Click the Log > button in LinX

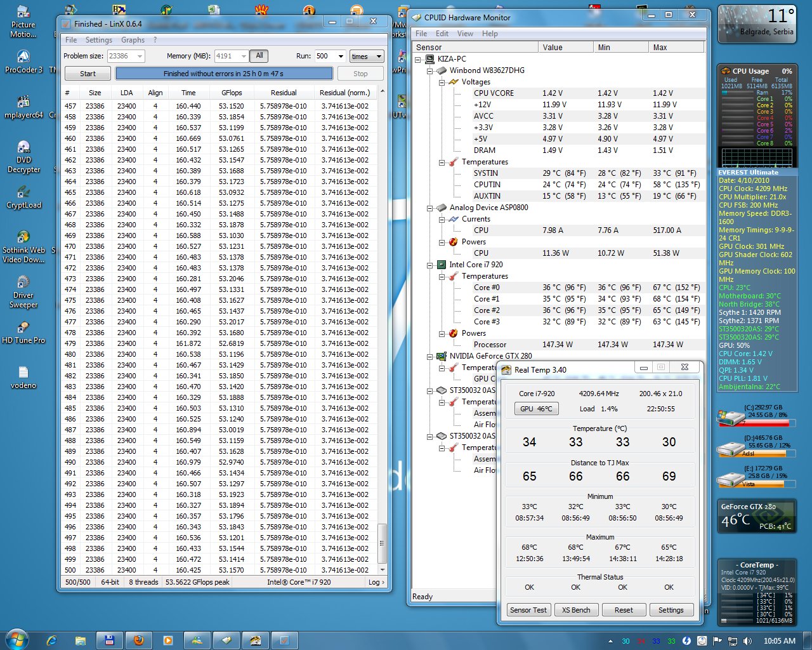tap(376, 582)
